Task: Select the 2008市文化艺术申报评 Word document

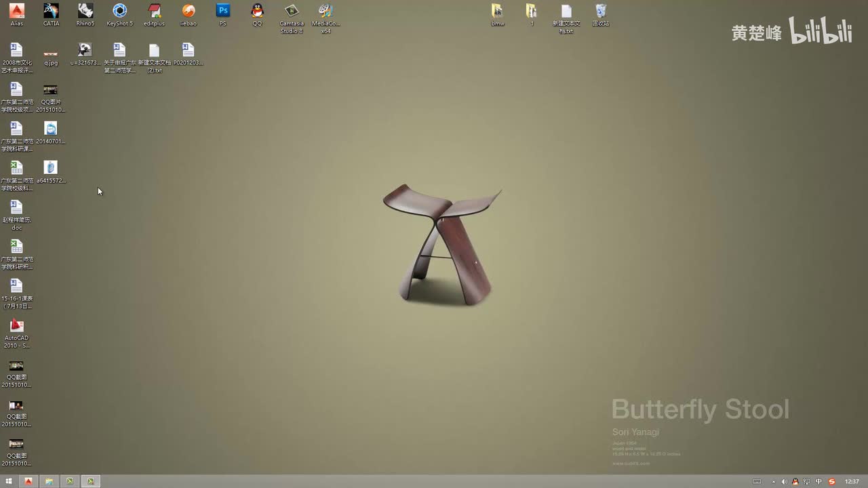Action: (17, 58)
